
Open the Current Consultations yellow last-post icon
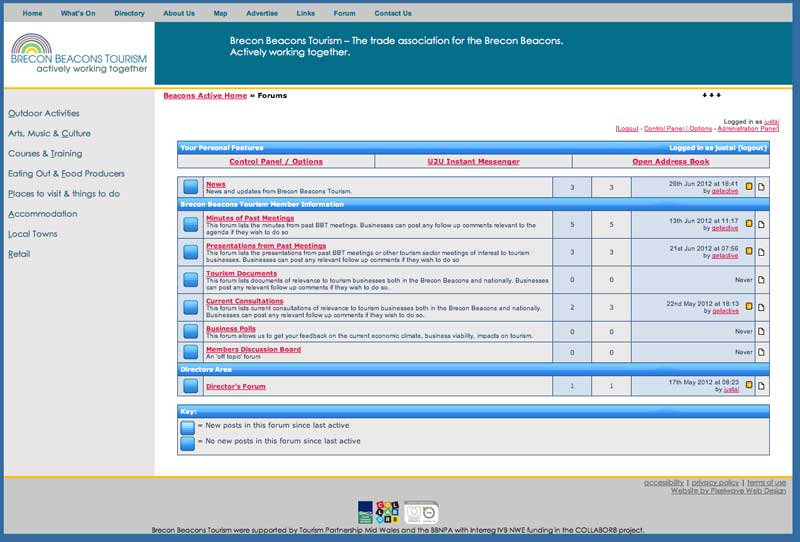[x=749, y=306]
